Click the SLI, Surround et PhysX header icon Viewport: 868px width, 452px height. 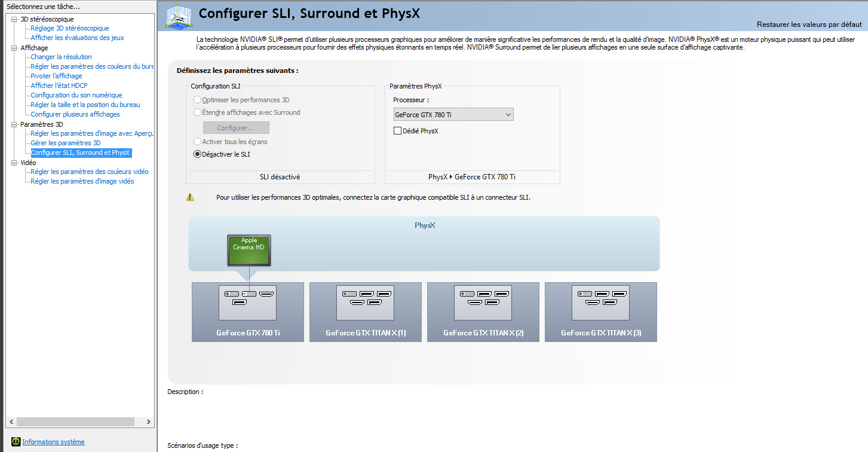pos(179,16)
